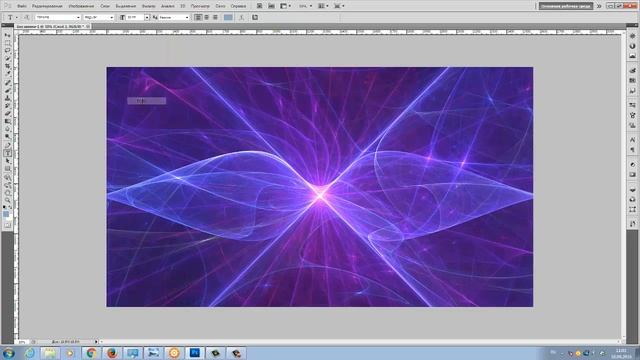Toggle the Character and Paragraph panels
The width and height of the screenshot is (640, 360).
(x=255, y=17)
